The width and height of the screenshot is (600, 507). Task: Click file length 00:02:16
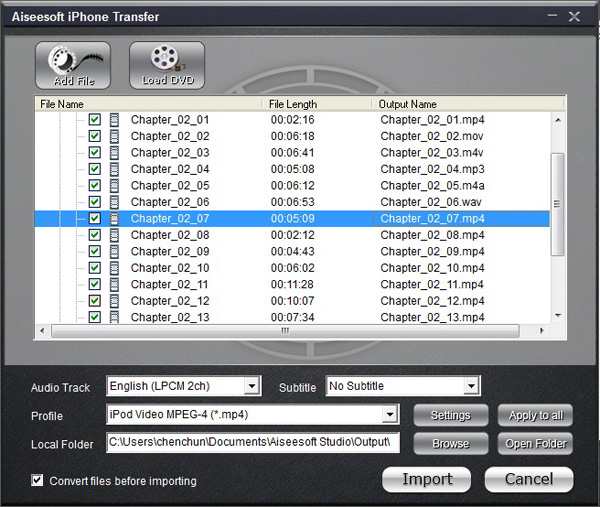point(292,120)
